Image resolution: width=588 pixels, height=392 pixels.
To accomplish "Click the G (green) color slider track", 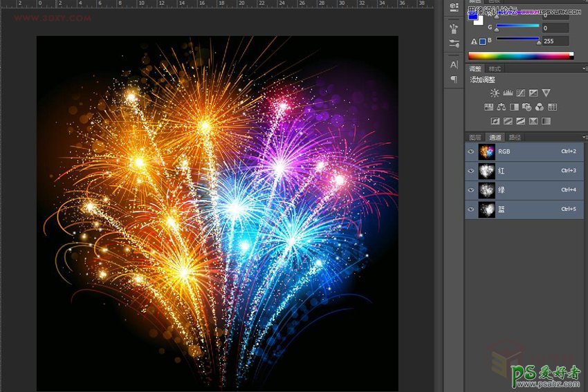I will coord(518,26).
